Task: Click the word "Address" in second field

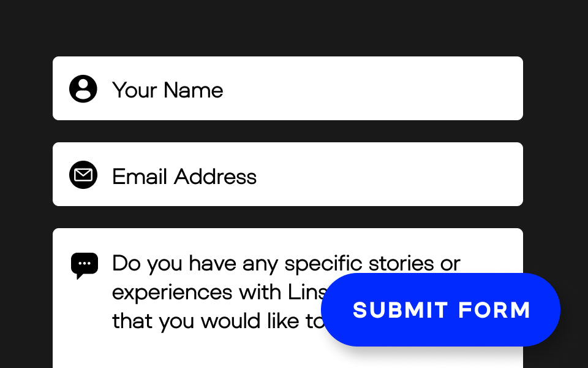Action: tap(215, 177)
